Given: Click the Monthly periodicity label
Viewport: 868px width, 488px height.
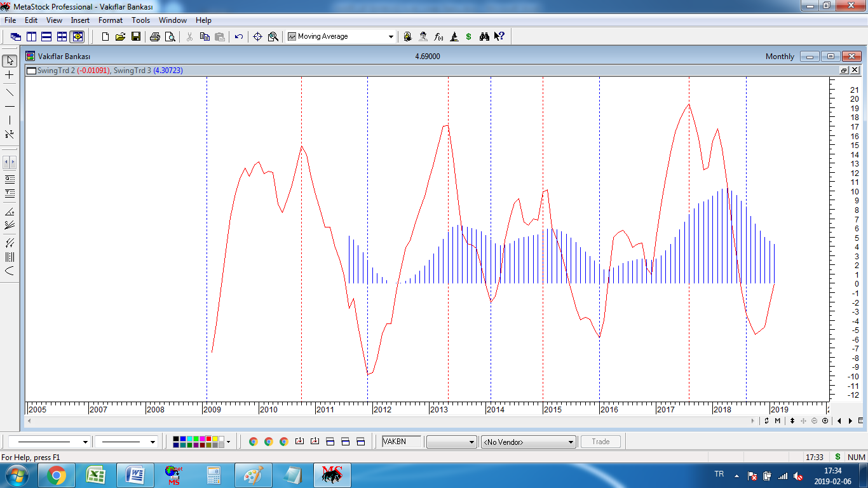Looking at the screenshot, I should point(780,57).
